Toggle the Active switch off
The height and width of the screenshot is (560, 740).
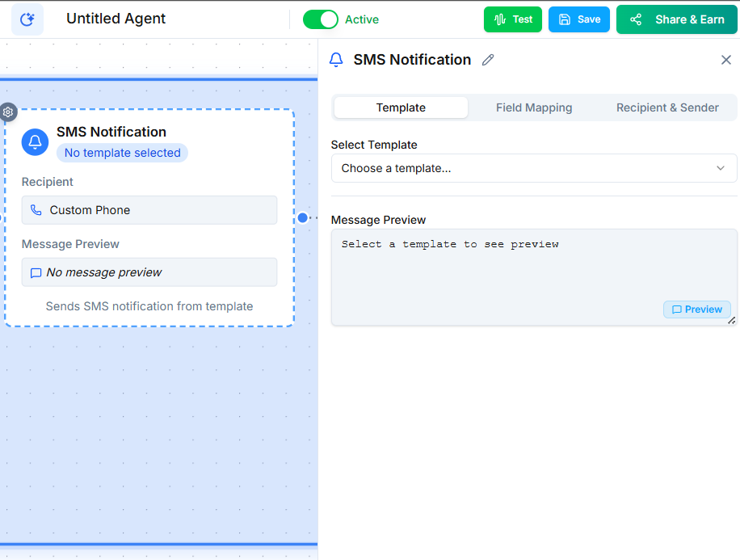(x=321, y=19)
